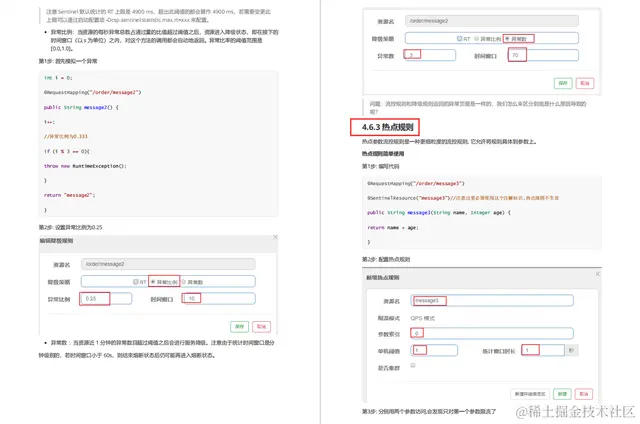
Task: Click code line @RequestMapping("/order/message3")
Action: coord(416,184)
